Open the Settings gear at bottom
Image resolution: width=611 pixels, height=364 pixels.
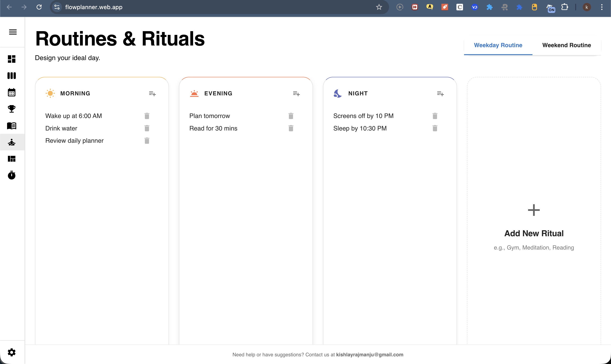point(11,352)
